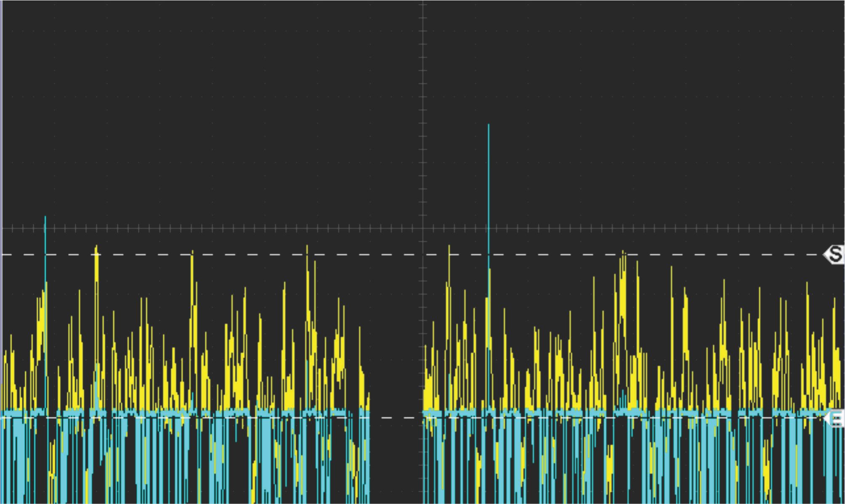The width and height of the screenshot is (845, 504).
Task: Click the tall yellow peak just right of center axis
Action: coord(449,252)
